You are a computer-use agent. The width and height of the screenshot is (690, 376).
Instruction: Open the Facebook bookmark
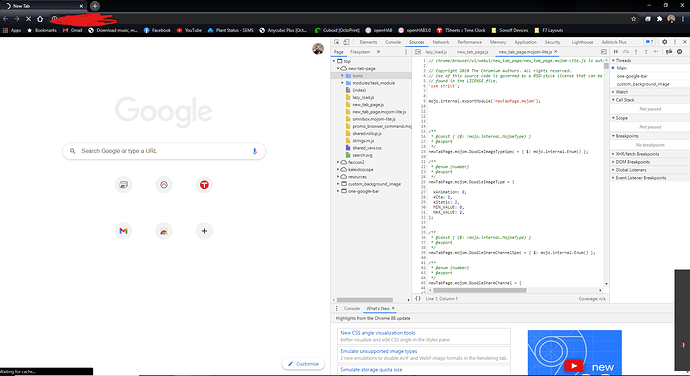157,30
